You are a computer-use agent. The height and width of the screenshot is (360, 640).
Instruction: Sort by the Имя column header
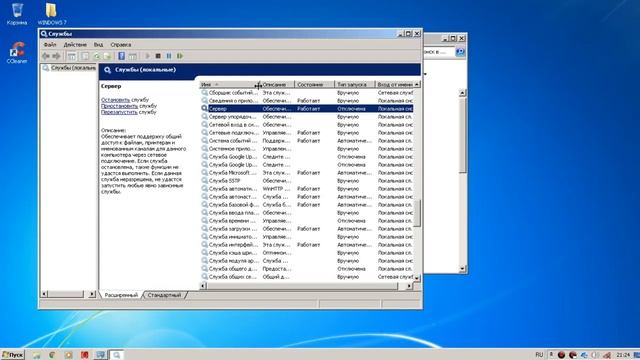[x=229, y=84]
